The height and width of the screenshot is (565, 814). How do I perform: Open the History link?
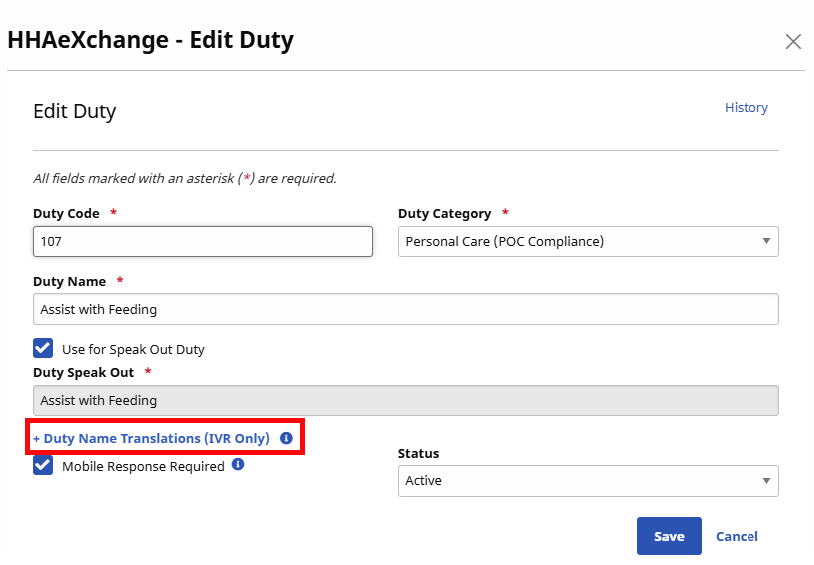746,108
